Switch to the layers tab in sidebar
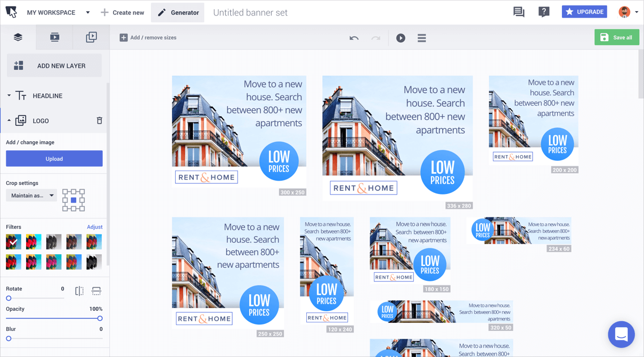The image size is (644, 357). [x=18, y=37]
